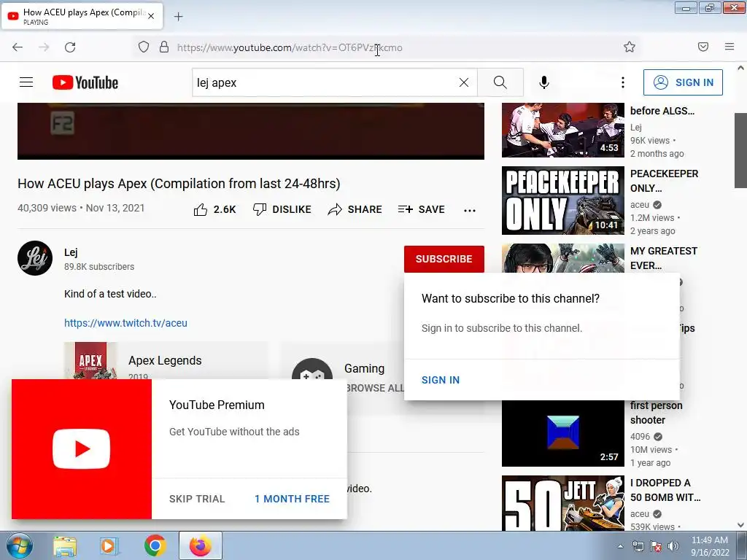Close the How ACEU plays Apex tab

tap(151, 16)
